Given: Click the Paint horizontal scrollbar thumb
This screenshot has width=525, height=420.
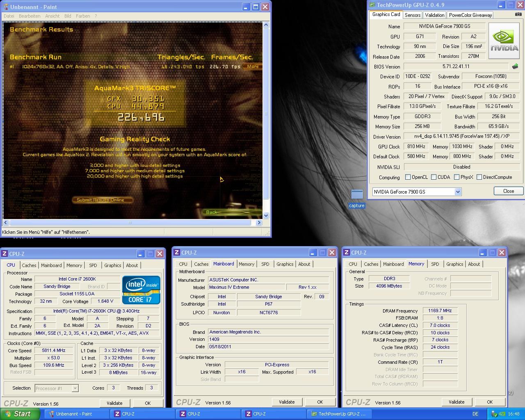Looking at the screenshot, I should 130,223.
